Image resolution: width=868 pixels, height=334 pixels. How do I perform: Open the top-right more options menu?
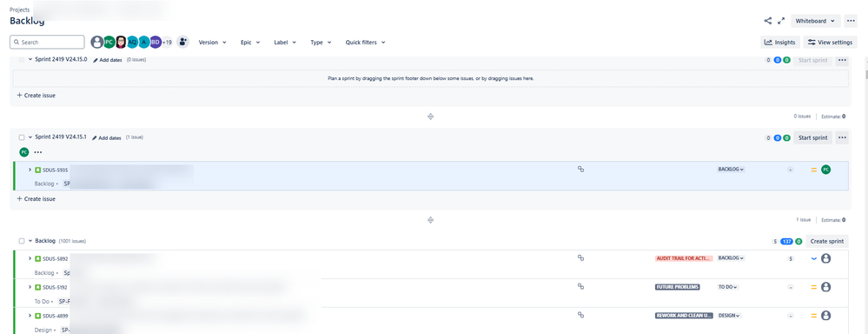pyautogui.click(x=851, y=21)
